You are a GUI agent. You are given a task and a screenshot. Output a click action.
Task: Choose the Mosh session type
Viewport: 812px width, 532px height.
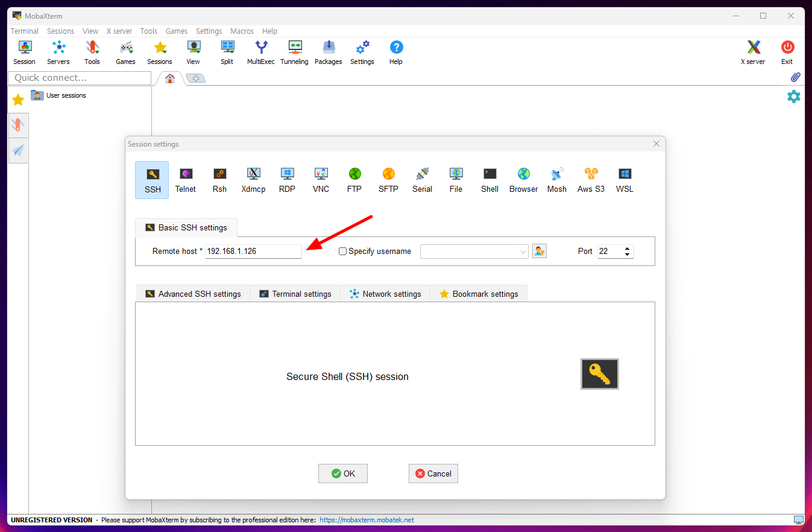click(557, 180)
